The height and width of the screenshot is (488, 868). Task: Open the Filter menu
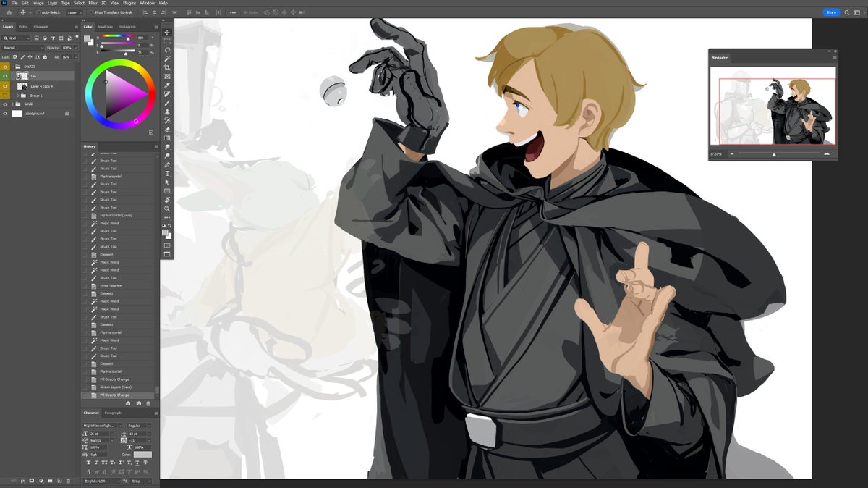93,3
